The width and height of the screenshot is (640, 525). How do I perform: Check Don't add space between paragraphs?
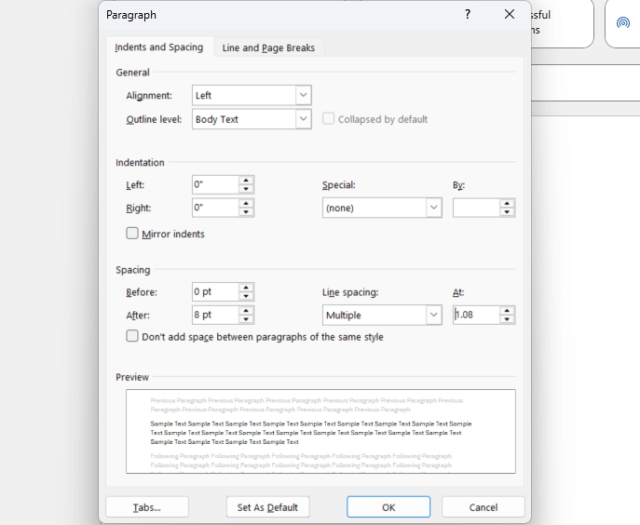point(132,336)
